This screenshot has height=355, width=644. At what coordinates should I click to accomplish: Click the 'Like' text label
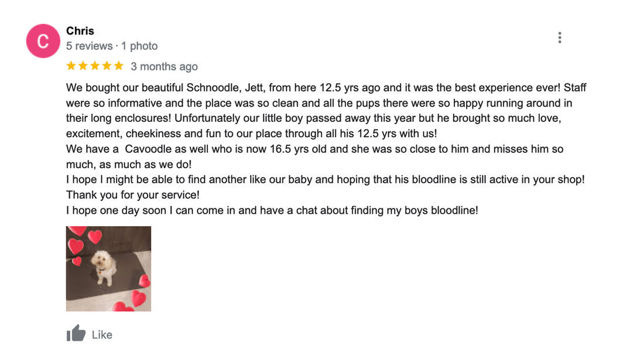(x=102, y=335)
